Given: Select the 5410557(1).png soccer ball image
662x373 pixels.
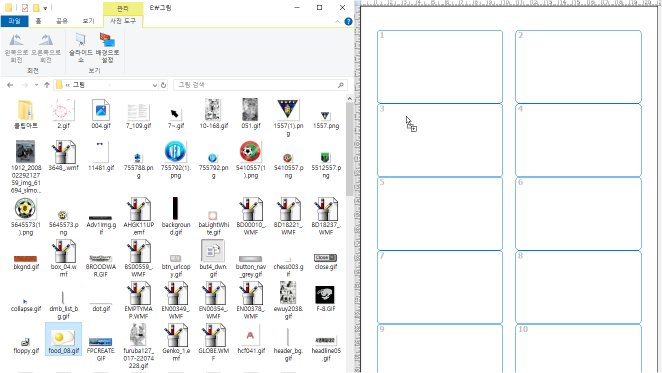Looking at the screenshot, I should click(x=250, y=160).
